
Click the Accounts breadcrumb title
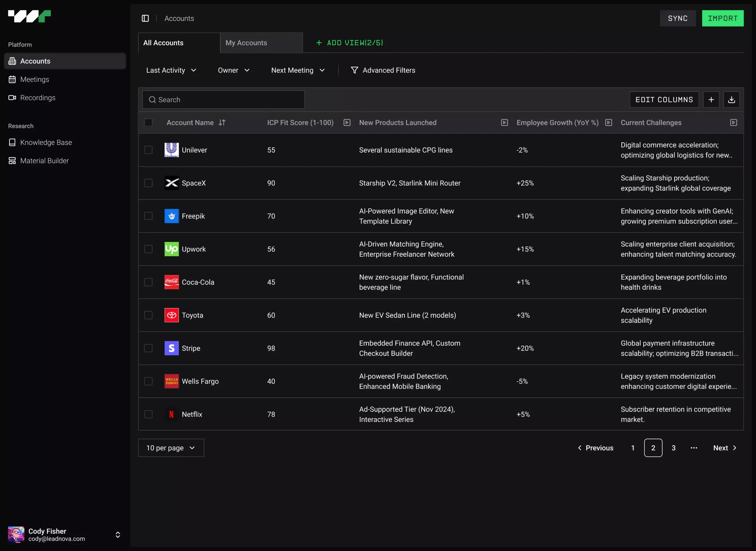(179, 18)
